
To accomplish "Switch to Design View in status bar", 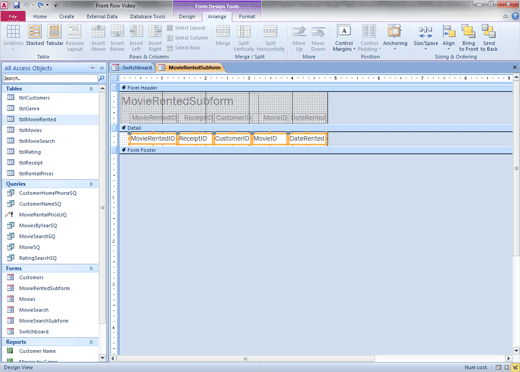I will click(515, 367).
